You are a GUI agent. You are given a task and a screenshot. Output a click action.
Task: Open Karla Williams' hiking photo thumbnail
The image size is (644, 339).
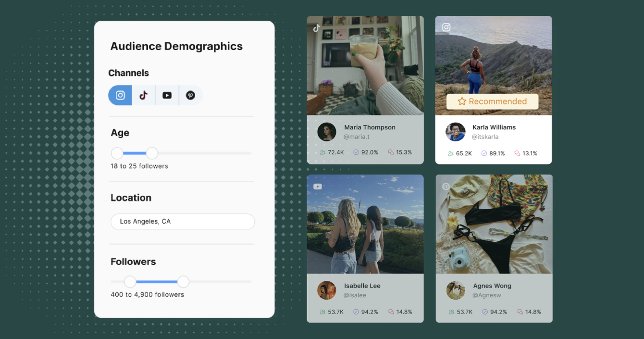pos(494,66)
